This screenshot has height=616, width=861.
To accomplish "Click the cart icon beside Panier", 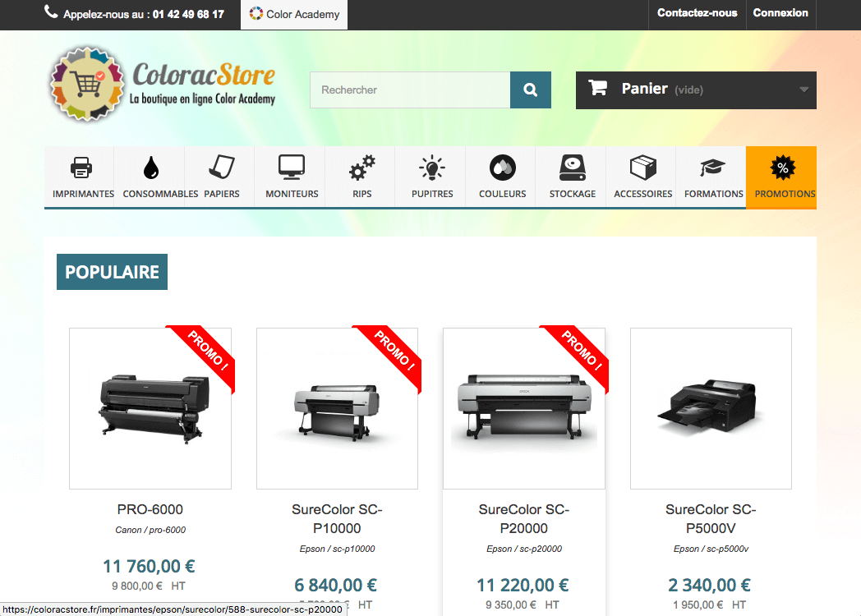I will pos(598,88).
